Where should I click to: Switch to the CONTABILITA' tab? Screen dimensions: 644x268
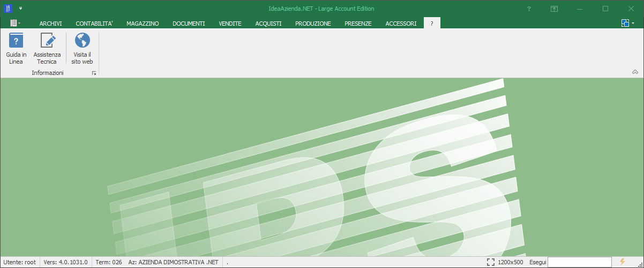(x=94, y=24)
